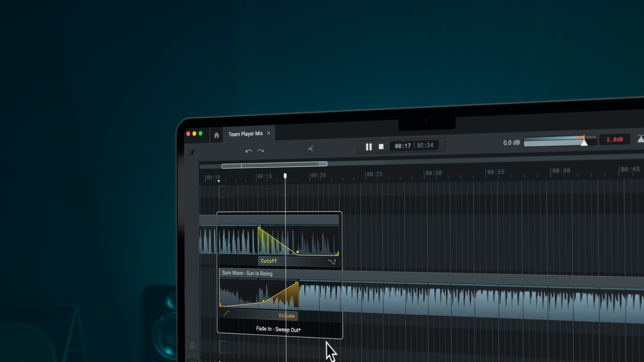The image size is (644, 362).
Task: Click the low-pass filter curve icon on Cutoff
Action: click(332, 262)
